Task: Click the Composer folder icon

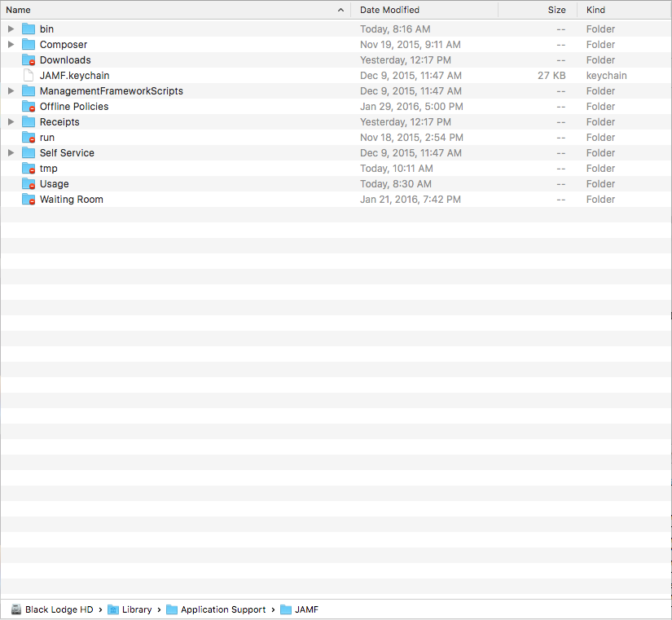Action: 29,45
